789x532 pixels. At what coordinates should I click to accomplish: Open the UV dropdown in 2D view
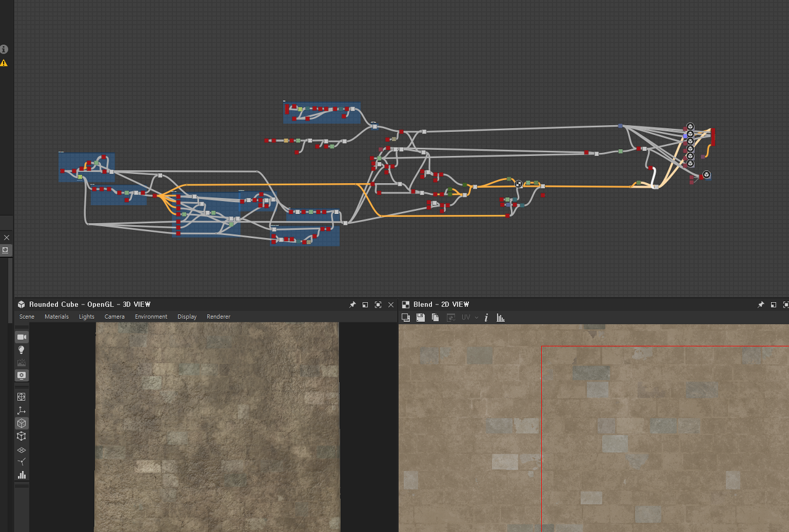pyautogui.click(x=470, y=317)
